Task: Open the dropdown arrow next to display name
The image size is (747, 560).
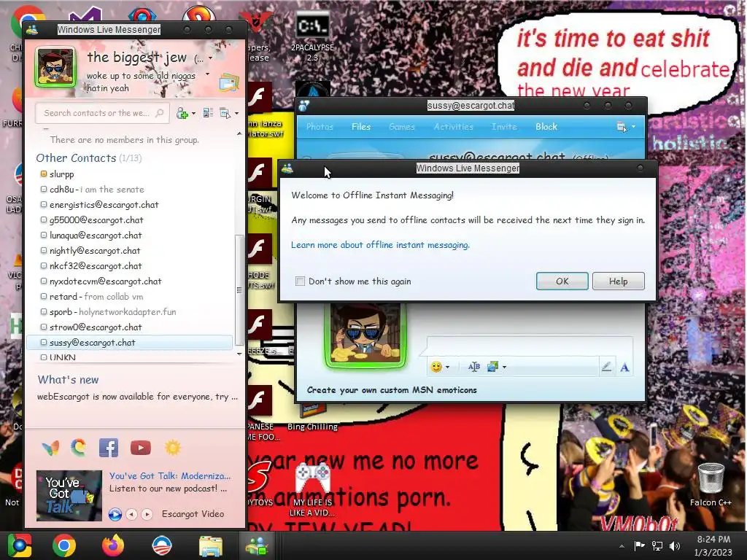Action: click(211, 58)
